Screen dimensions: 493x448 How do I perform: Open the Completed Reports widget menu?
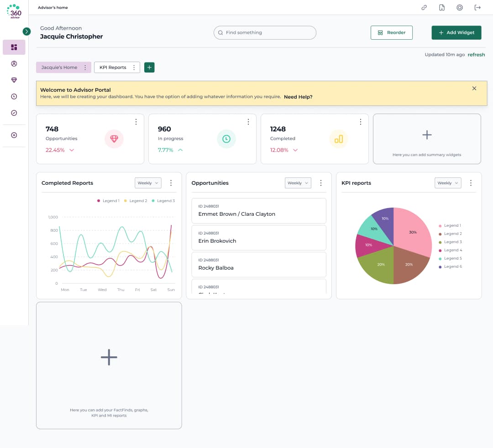click(x=171, y=183)
